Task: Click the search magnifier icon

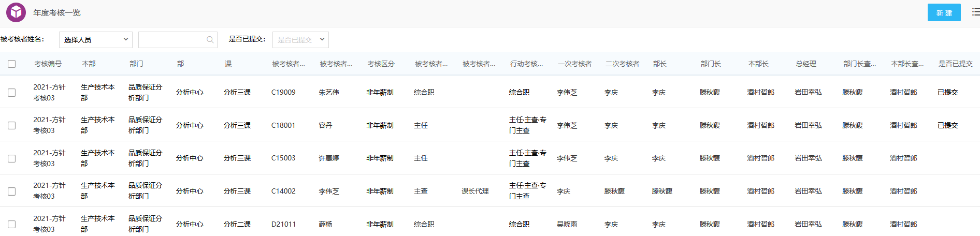Action: click(x=210, y=40)
